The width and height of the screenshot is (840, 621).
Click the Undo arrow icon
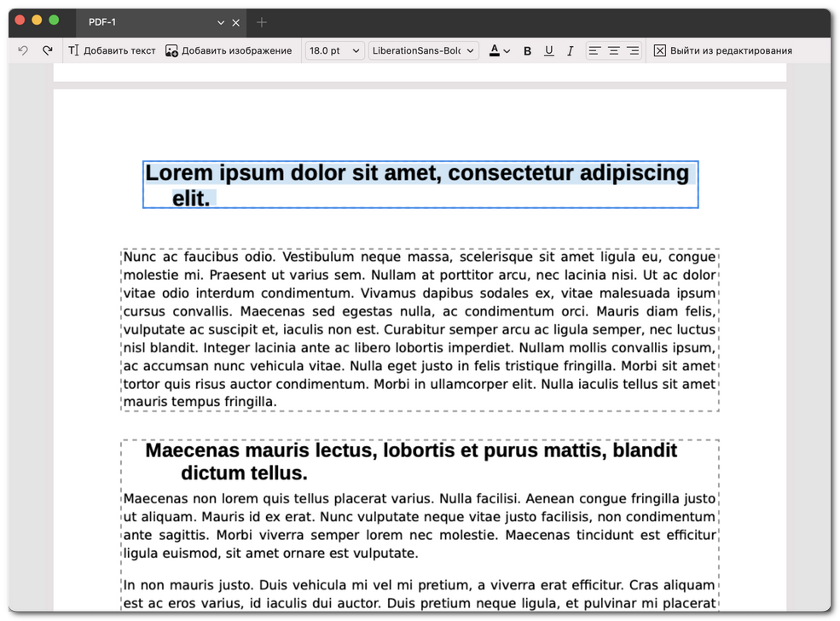tap(23, 50)
